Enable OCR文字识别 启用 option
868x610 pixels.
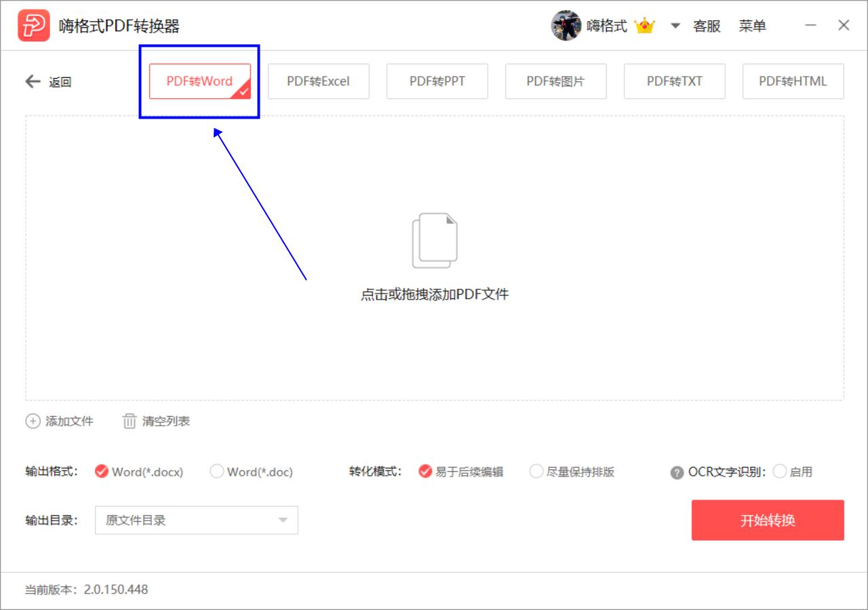(x=792, y=472)
